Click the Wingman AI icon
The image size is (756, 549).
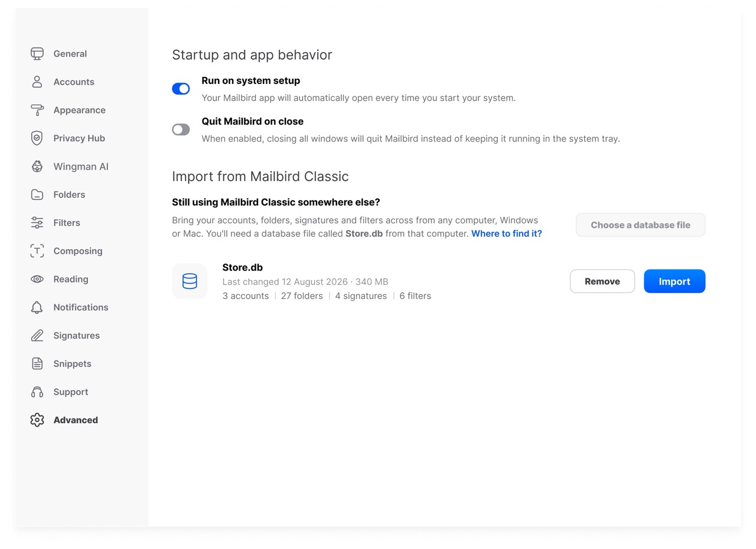click(37, 167)
